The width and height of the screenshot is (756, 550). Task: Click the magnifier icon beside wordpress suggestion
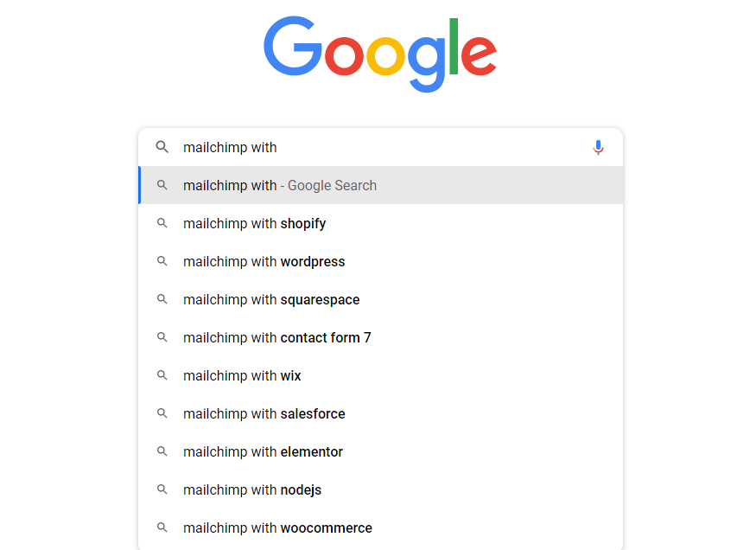coord(162,261)
